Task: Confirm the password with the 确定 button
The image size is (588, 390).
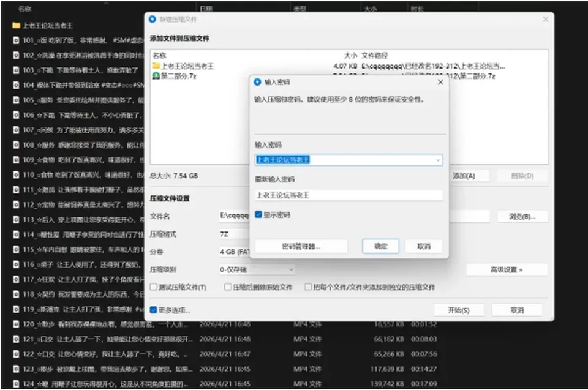Action: coord(380,246)
